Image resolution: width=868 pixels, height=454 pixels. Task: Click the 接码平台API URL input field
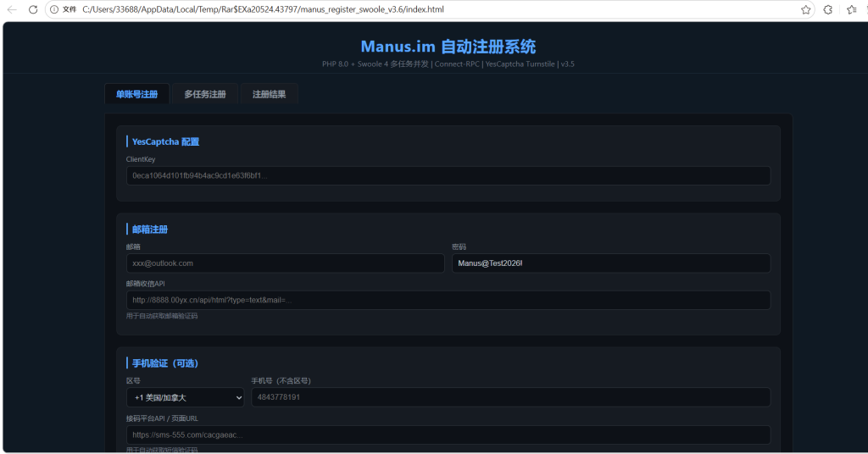pyautogui.click(x=448, y=435)
